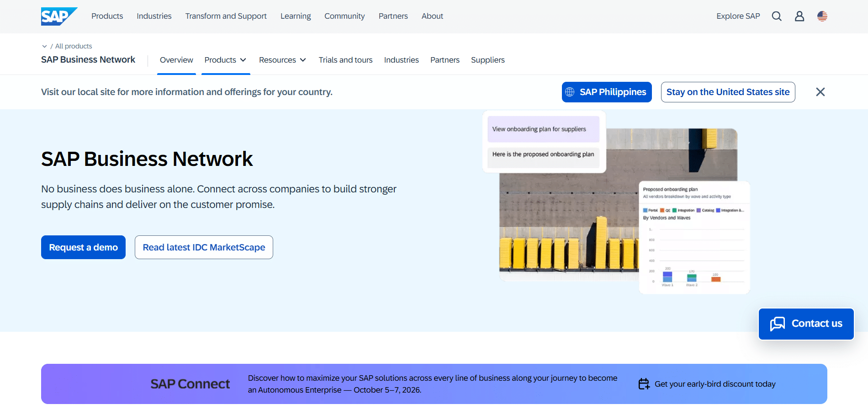Viewport: 868px width, 415px height.
Task: Click the United States flag country selector
Action: tap(822, 16)
